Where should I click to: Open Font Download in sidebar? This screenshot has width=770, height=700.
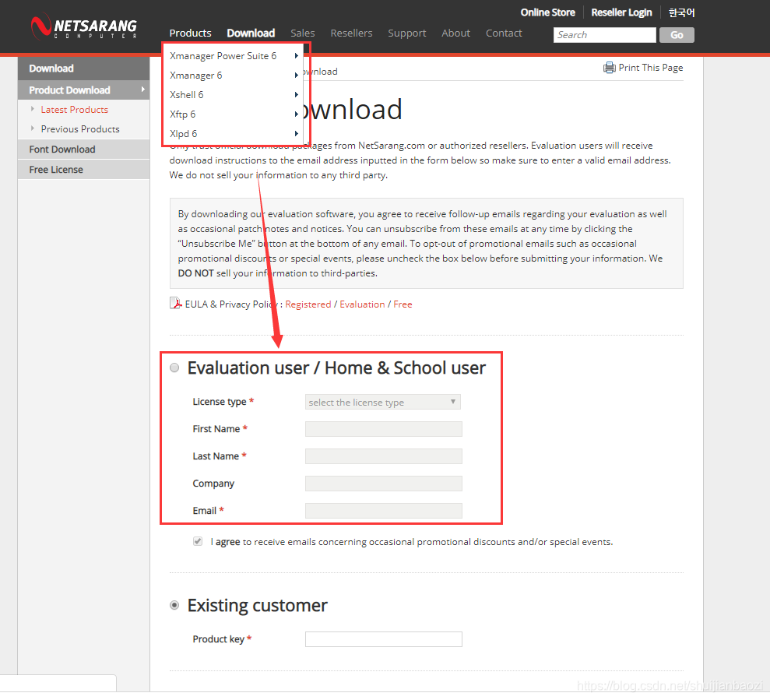coord(83,149)
